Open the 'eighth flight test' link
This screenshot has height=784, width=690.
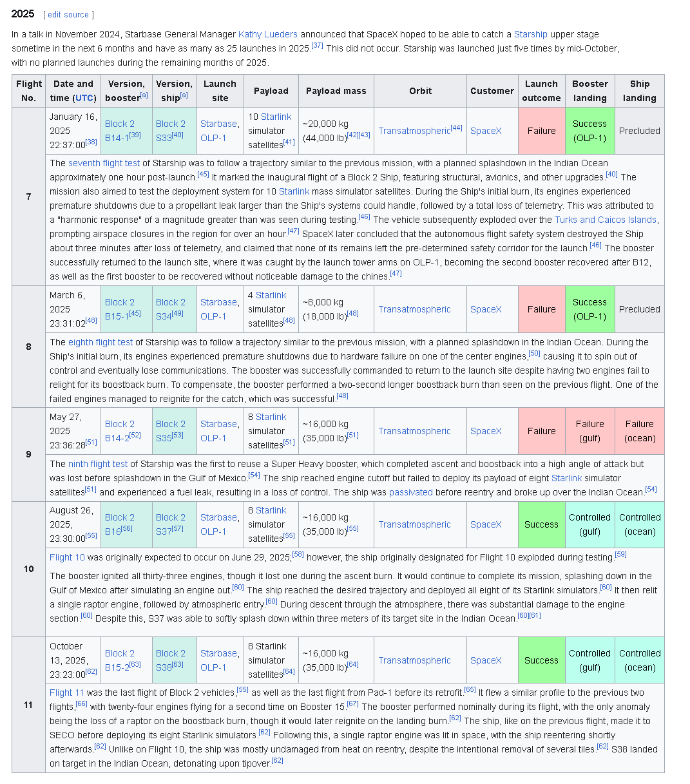[x=101, y=342]
